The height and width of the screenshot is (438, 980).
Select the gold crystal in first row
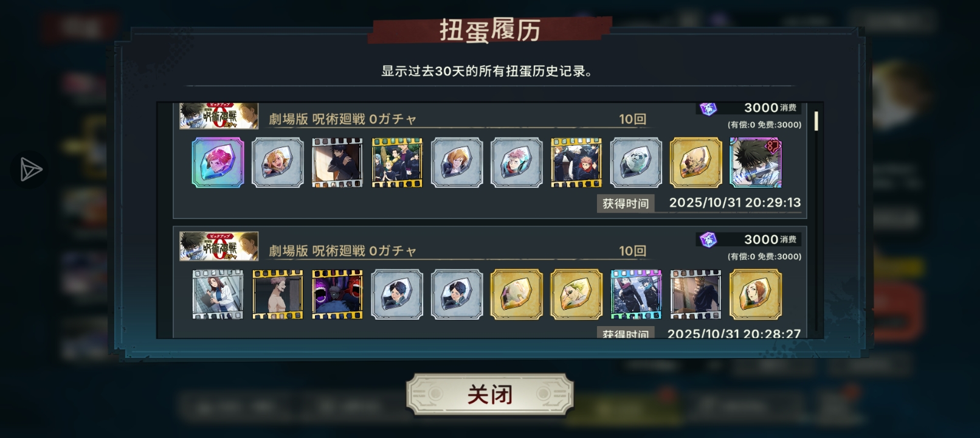[x=696, y=162]
